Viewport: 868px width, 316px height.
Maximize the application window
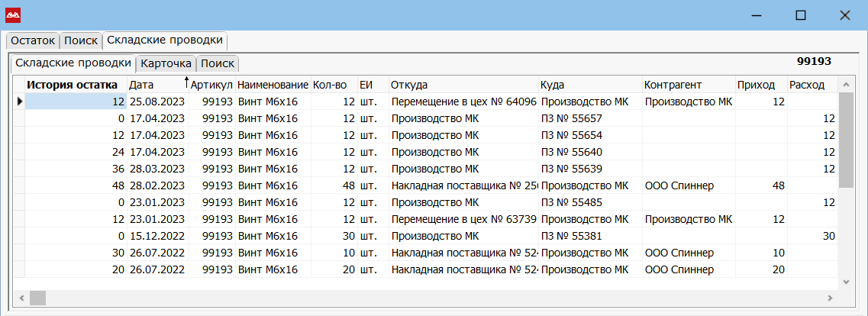(x=801, y=15)
